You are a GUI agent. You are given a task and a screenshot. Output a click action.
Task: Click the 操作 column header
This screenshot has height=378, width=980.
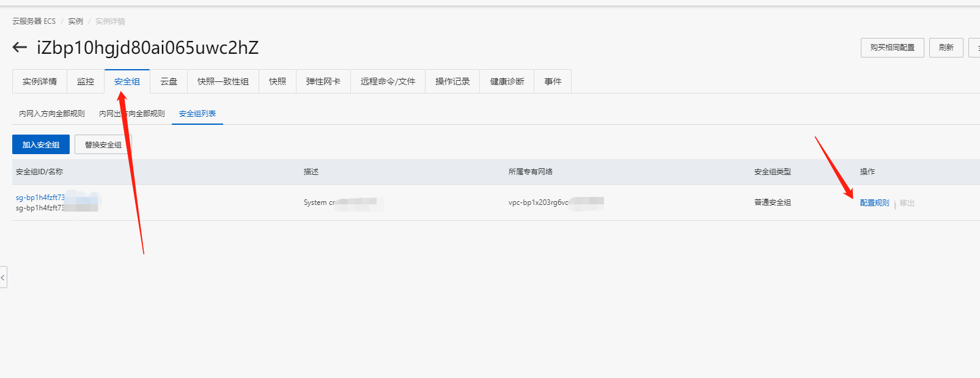tap(868, 172)
